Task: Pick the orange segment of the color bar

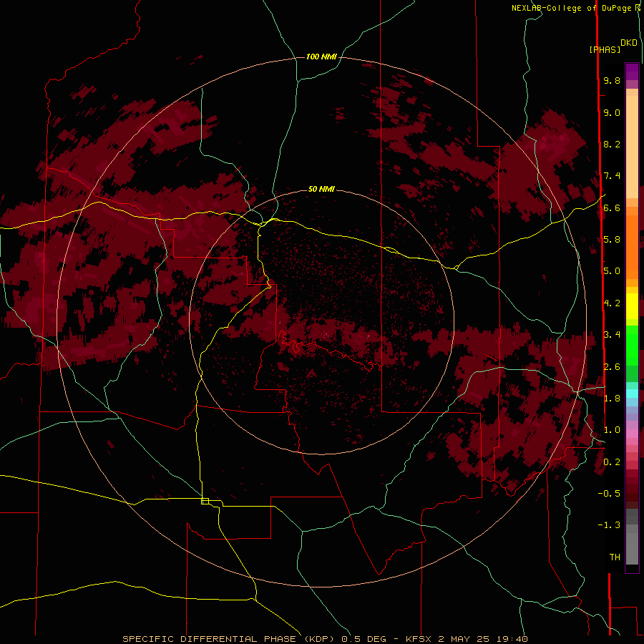Action: coord(632,246)
